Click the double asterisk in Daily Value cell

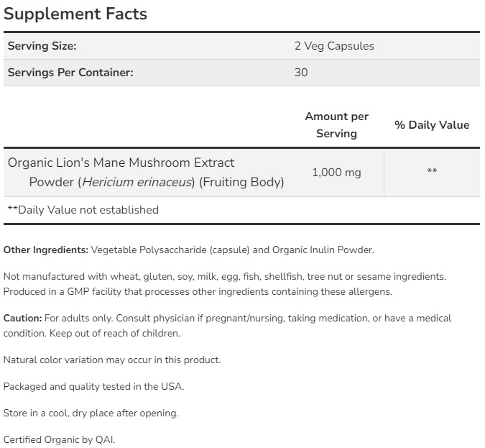click(432, 173)
